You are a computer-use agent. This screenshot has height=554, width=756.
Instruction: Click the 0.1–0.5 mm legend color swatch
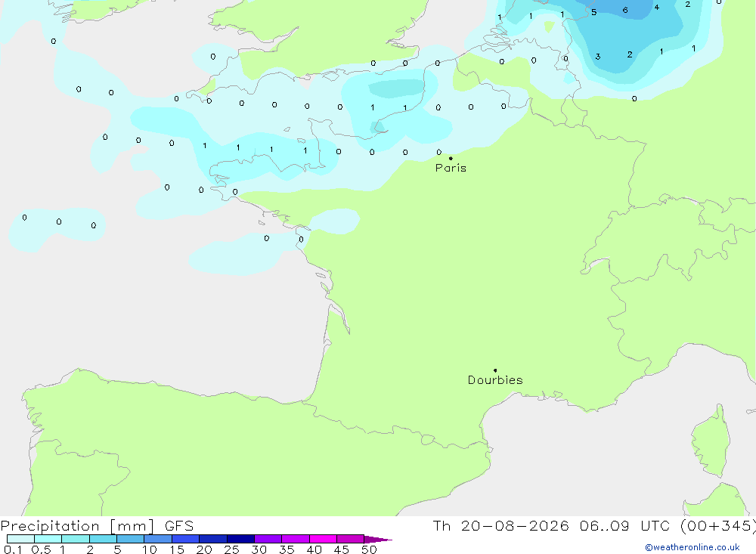tap(20, 539)
